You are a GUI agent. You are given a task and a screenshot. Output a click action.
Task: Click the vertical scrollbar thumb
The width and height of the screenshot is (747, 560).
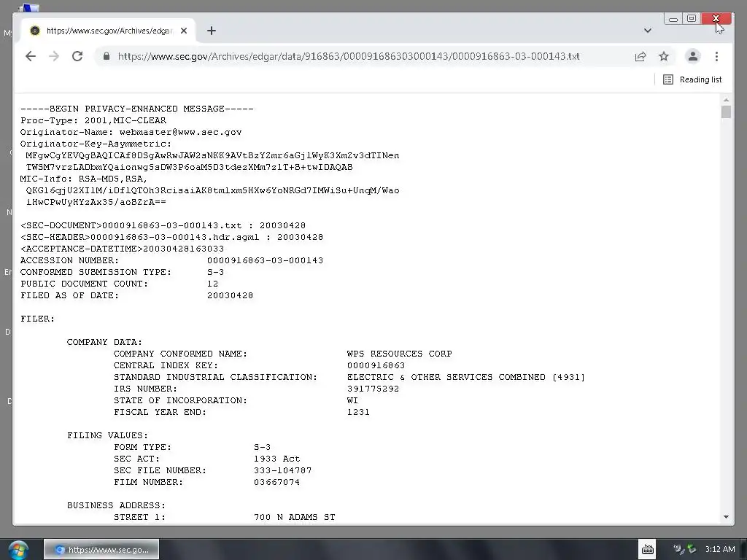point(726,112)
